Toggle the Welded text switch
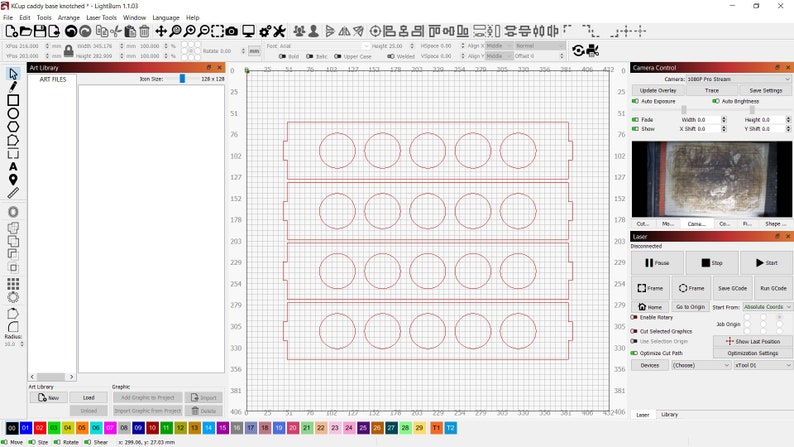794x447 pixels. click(390, 56)
